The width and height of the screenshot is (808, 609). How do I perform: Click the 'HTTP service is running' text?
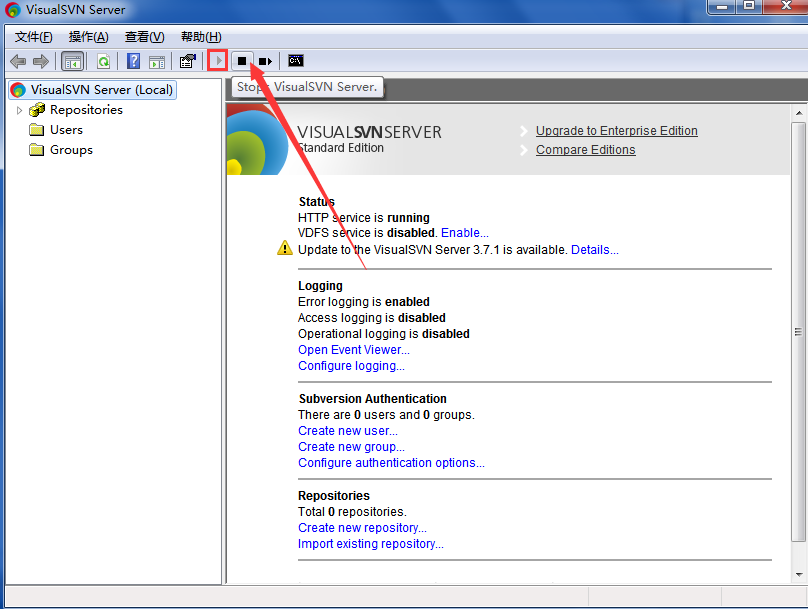click(363, 218)
